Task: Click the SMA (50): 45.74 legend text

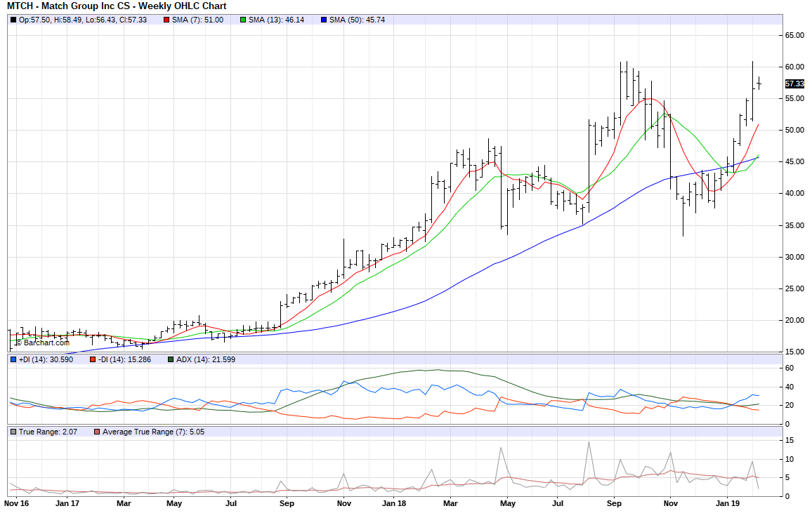Action: (357, 20)
